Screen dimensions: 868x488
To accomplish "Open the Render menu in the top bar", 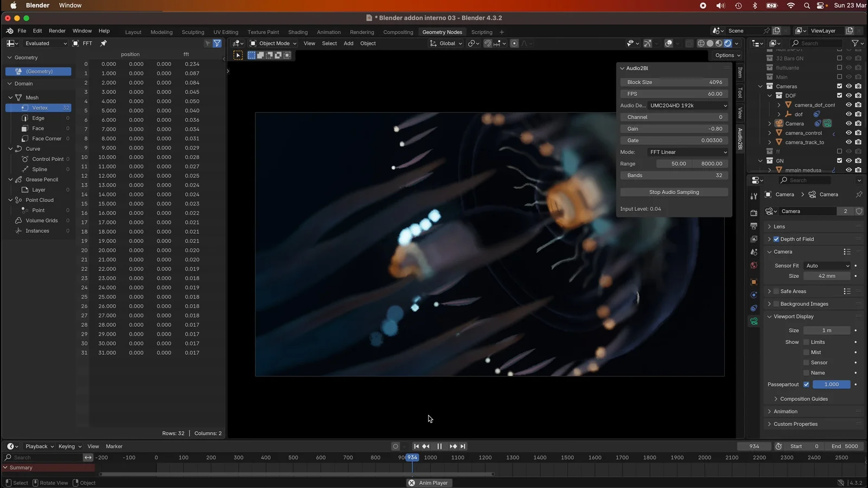I will pos(57,31).
